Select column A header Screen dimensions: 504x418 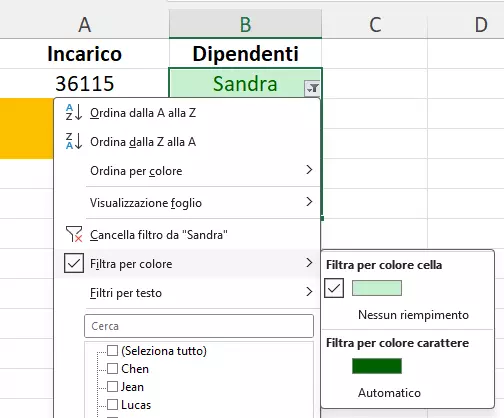84,24
